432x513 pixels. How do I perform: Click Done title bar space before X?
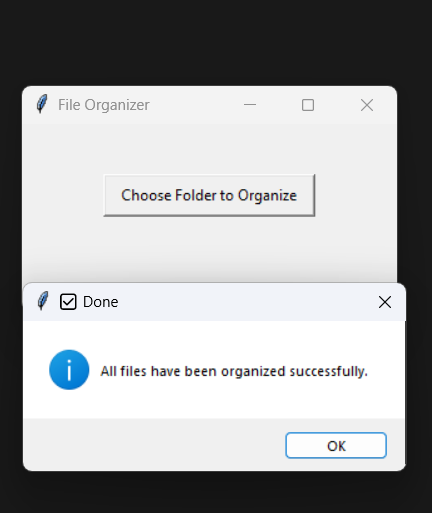pyautogui.click(x=247, y=302)
